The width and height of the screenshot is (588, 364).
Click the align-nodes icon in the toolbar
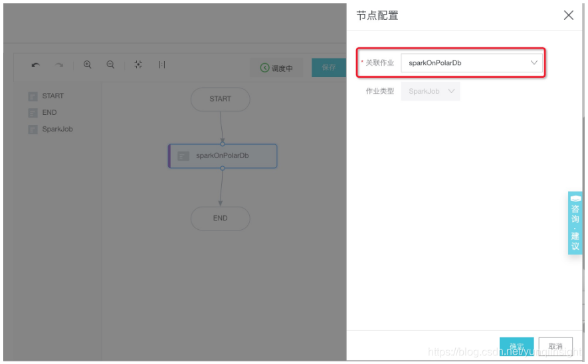coord(161,64)
